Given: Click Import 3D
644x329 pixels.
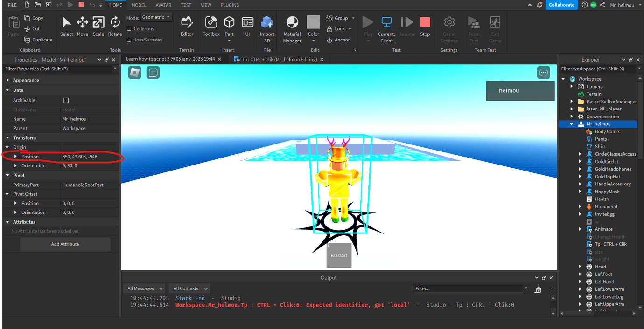Looking at the screenshot, I should point(267,29).
